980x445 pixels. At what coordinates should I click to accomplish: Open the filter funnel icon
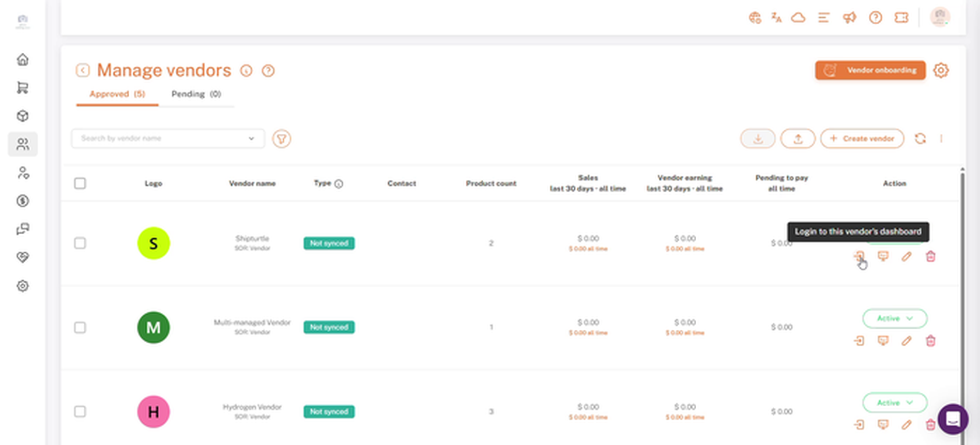(282, 139)
